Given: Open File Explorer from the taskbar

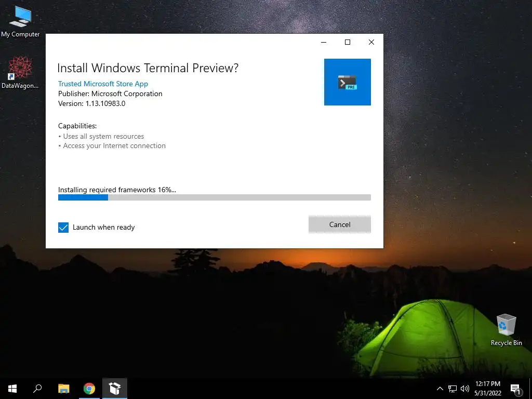Looking at the screenshot, I should click(63, 389).
